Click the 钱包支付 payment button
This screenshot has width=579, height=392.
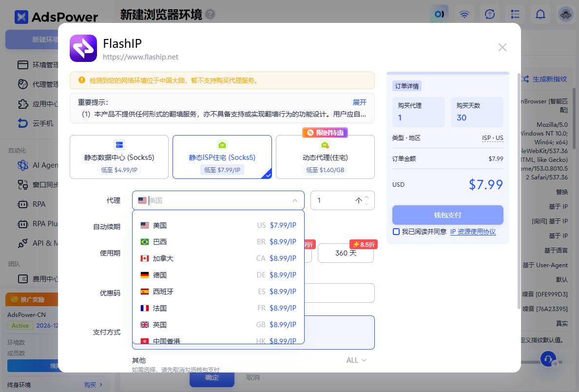[x=447, y=215]
